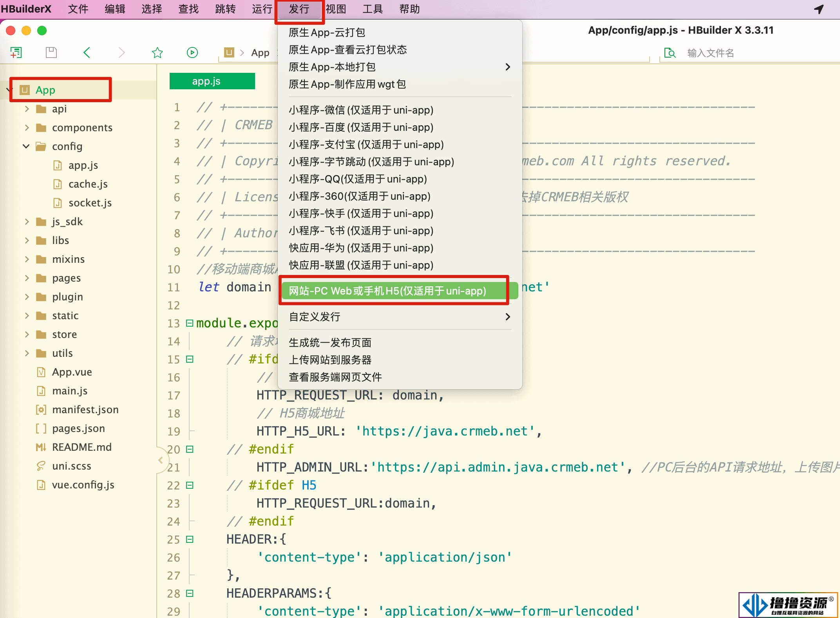Expand the utils folder
The width and height of the screenshot is (840, 618).
tap(27, 353)
